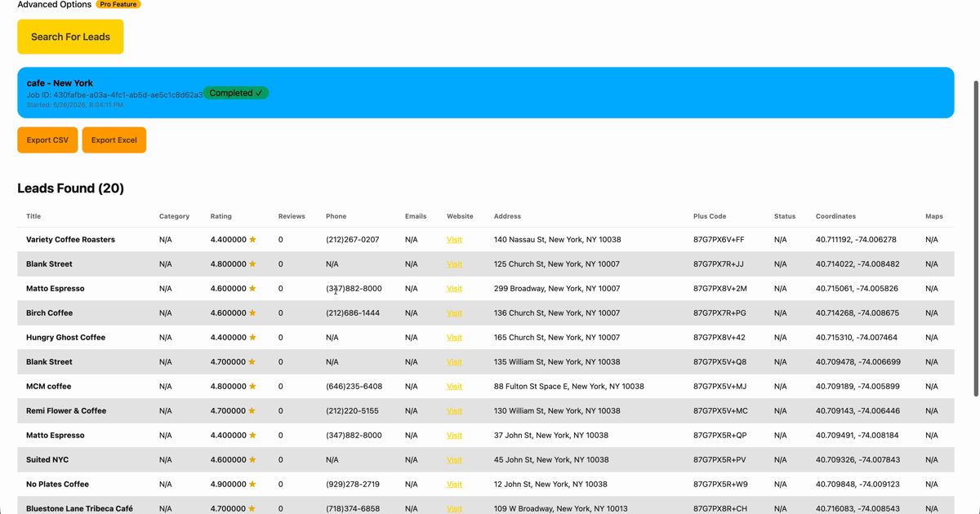Click the Coordinates column header
This screenshot has height=514, width=980.
[x=835, y=216]
